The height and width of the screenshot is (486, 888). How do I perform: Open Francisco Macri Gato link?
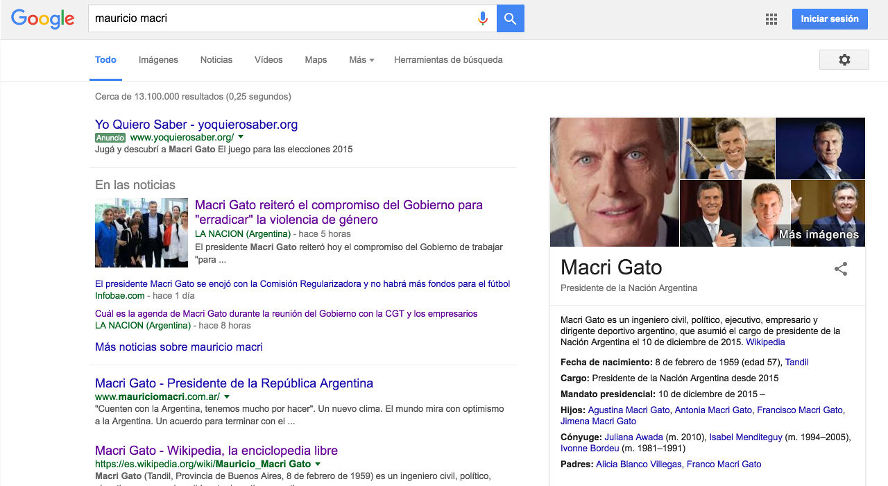tap(800, 410)
